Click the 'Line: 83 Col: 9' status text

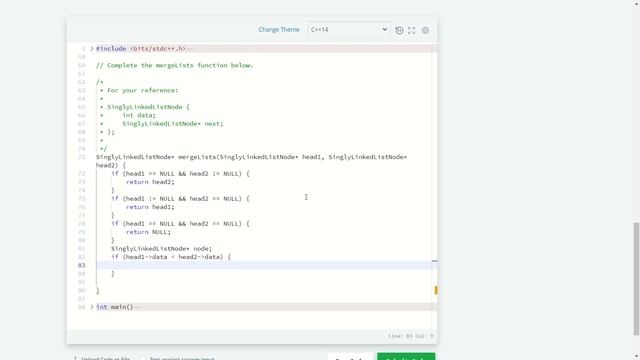(411, 336)
